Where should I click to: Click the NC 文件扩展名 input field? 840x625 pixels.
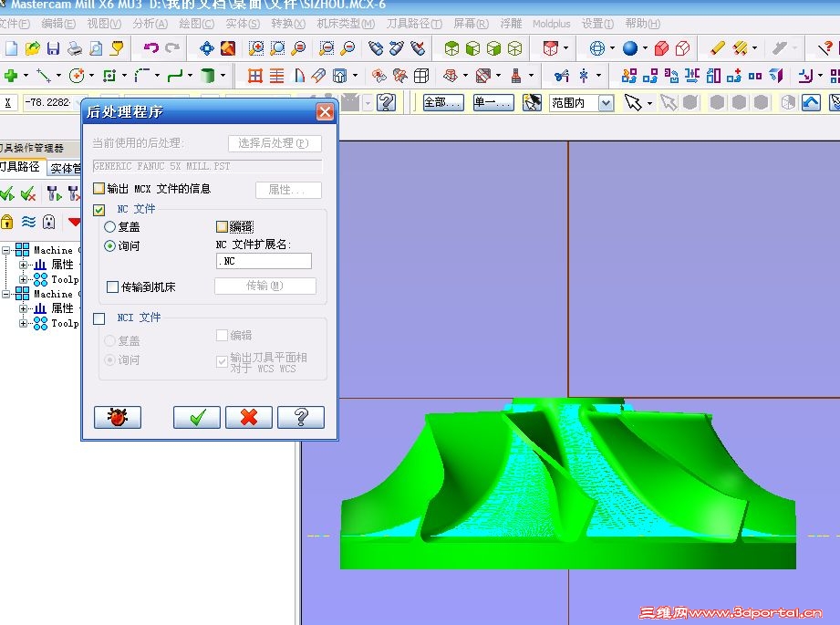pyautogui.click(x=264, y=261)
